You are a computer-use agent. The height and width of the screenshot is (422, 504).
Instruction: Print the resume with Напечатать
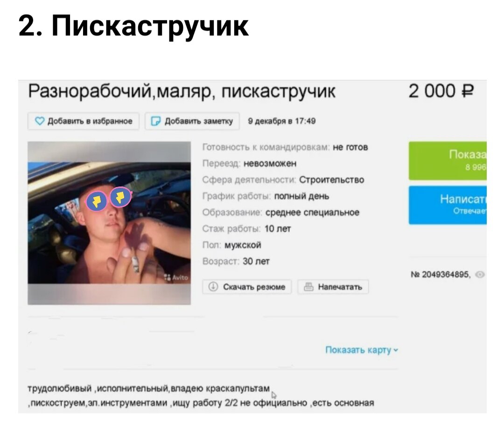pos(333,286)
